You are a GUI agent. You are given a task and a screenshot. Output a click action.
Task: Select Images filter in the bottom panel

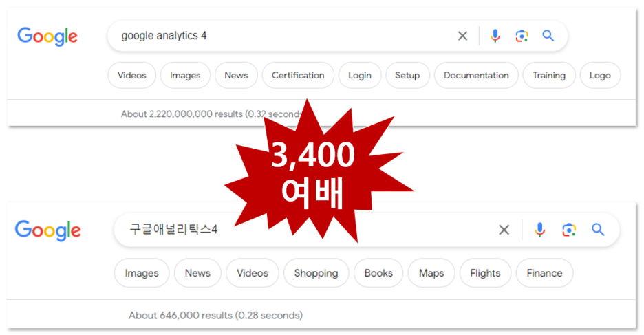click(142, 273)
